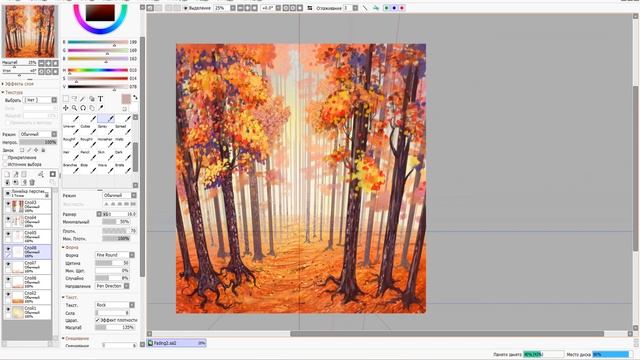
Task: Select the shape tool
Action: tap(91, 99)
